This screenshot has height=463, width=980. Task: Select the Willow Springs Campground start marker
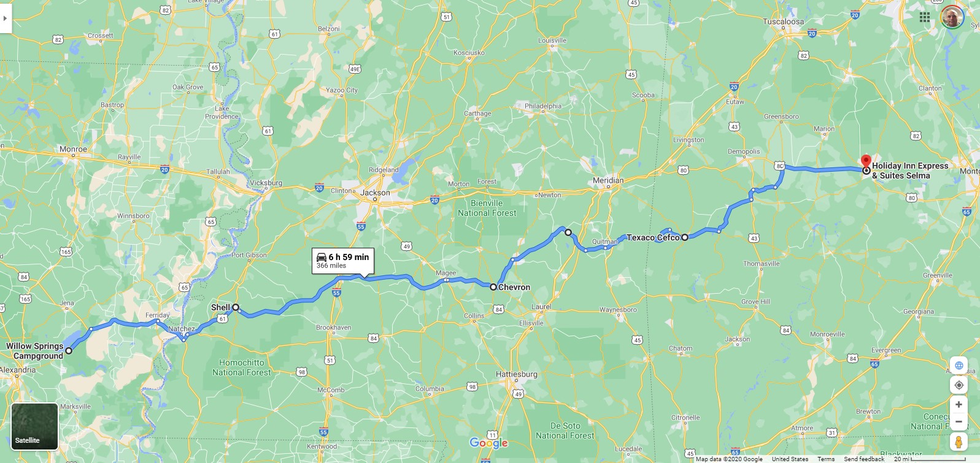[69, 351]
